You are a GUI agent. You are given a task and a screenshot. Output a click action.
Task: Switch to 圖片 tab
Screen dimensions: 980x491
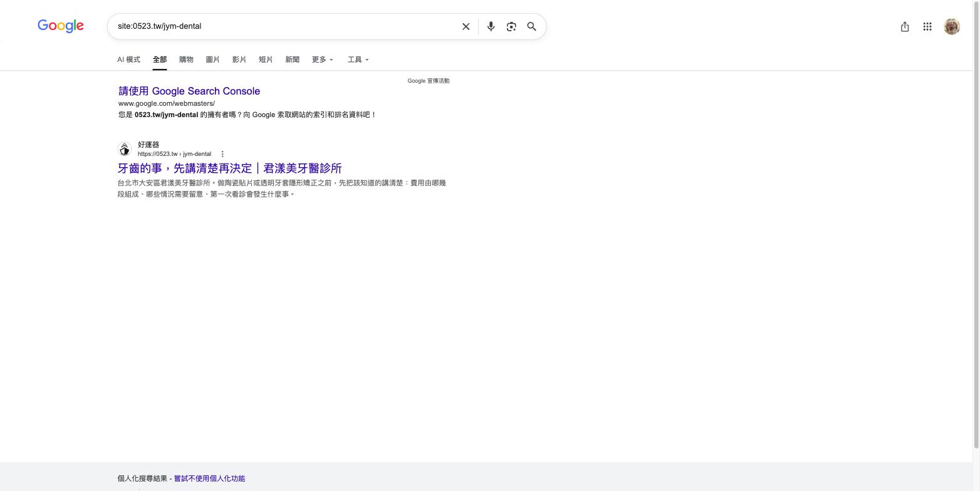(x=212, y=59)
